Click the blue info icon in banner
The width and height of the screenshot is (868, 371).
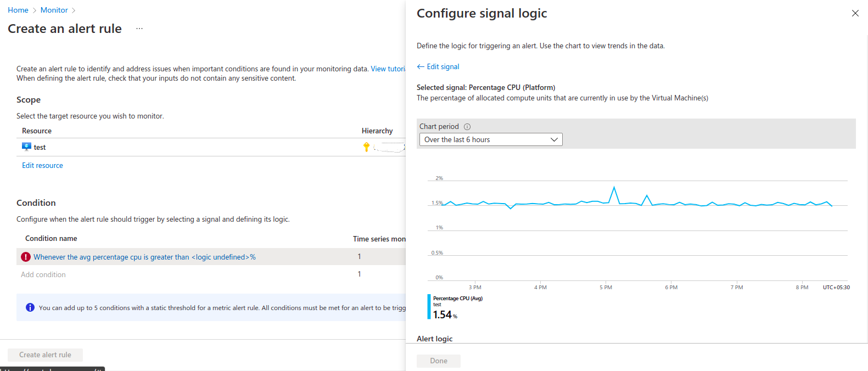30,307
